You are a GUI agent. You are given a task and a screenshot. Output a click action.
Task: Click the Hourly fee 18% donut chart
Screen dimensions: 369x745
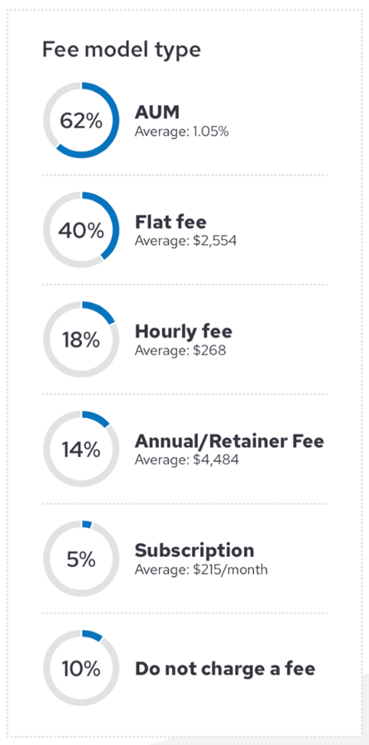pyautogui.click(x=81, y=340)
